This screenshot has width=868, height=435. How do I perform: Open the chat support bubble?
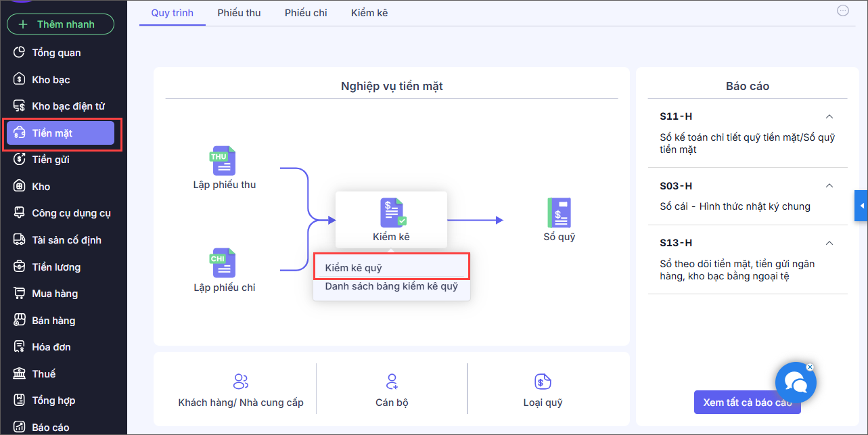796,383
